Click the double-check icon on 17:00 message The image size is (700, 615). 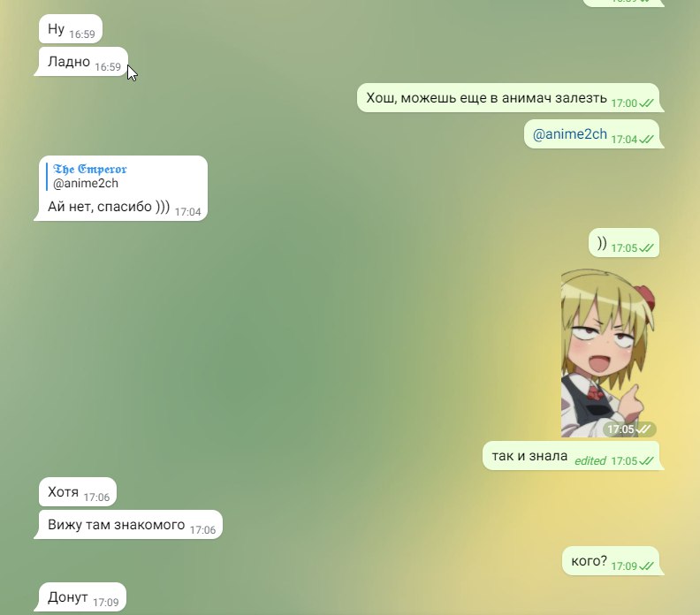point(646,103)
